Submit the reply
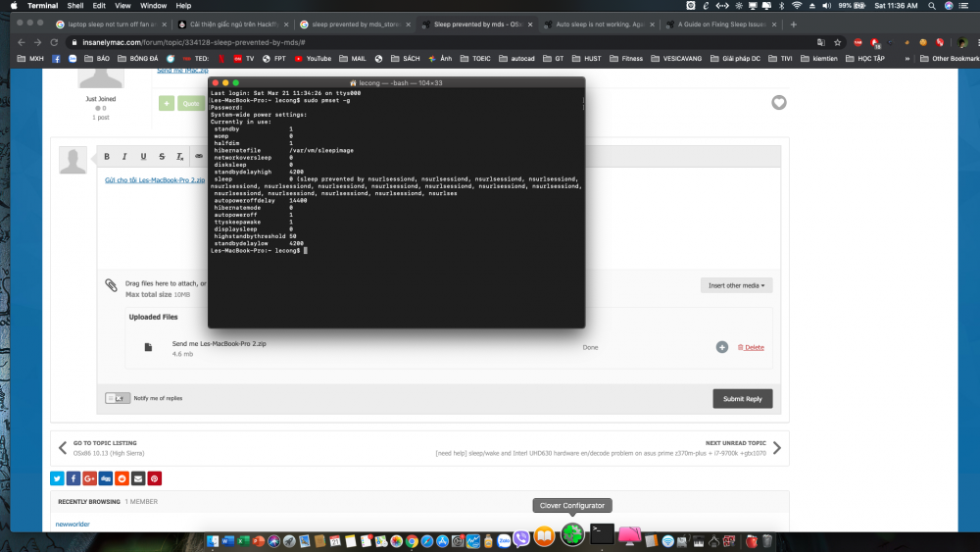Image resolution: width=980 pixels, height=552 pixels. tap(743, 399)
